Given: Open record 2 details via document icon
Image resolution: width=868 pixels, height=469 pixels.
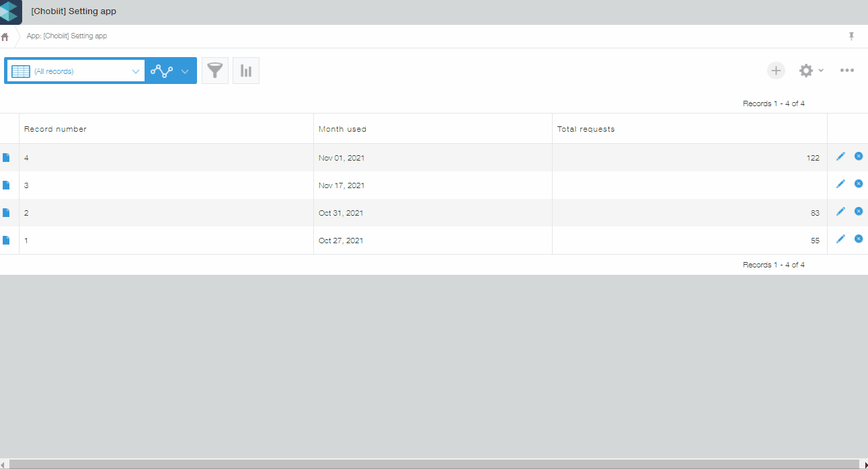Looking at the screenshot, I should click(7, 213).
